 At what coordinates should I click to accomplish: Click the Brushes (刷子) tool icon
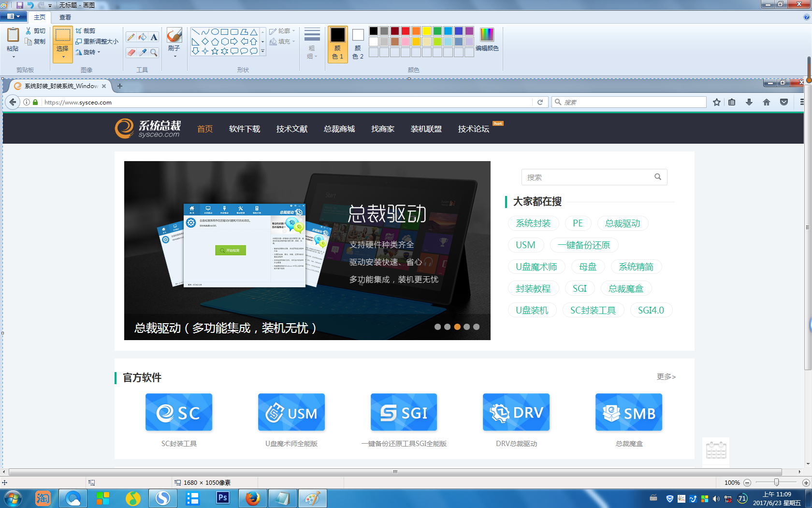point(174,35)
